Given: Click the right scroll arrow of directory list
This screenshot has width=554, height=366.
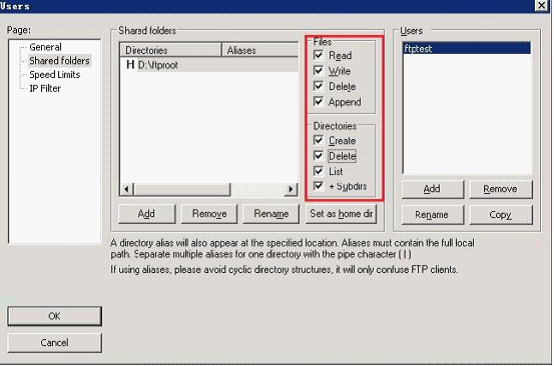Looking at the screenshot, I should pos(291,189).
